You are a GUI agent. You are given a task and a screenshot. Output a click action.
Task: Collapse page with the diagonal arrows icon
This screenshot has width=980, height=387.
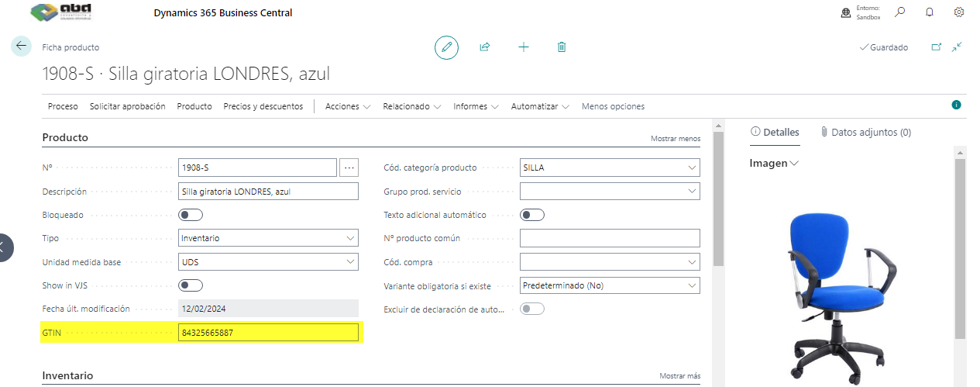[958, 47]
